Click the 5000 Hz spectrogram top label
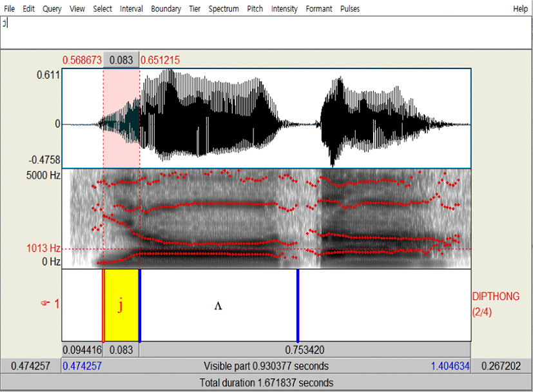533x392 pixels. [44, 175]
